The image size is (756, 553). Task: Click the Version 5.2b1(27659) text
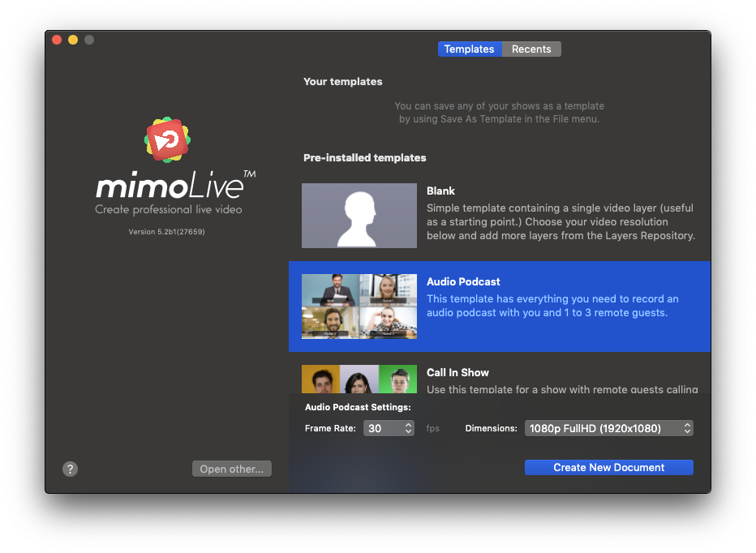167,232
